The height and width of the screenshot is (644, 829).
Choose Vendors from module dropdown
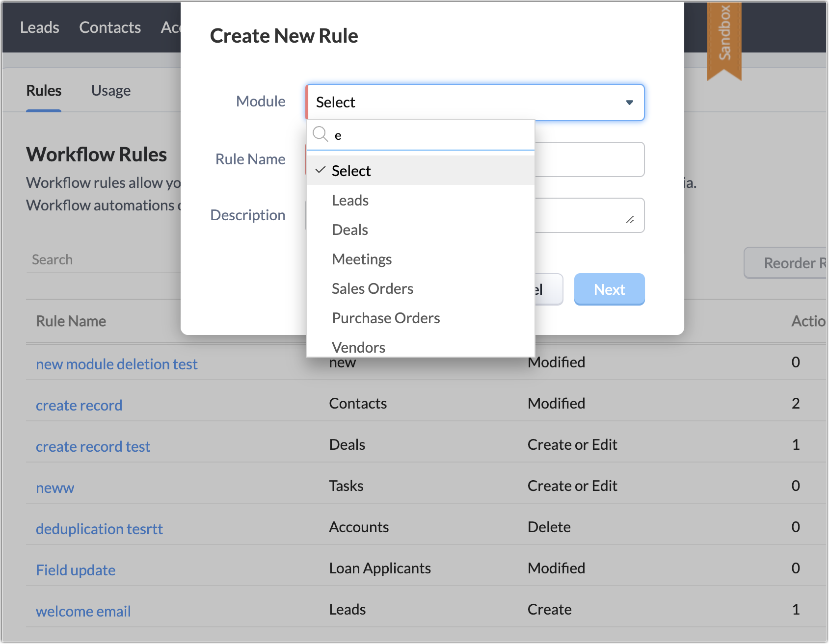[x=358, y=347]
